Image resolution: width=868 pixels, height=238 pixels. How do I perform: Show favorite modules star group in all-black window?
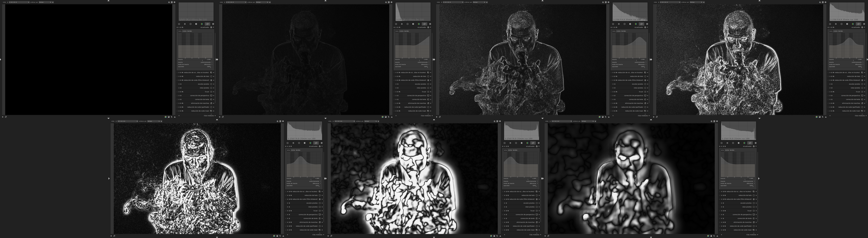point(185,24)
